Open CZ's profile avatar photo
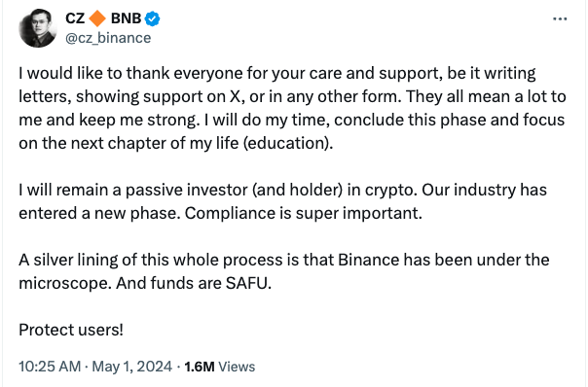This screenshot has height=387, width=588. click(x=38, y=28)
